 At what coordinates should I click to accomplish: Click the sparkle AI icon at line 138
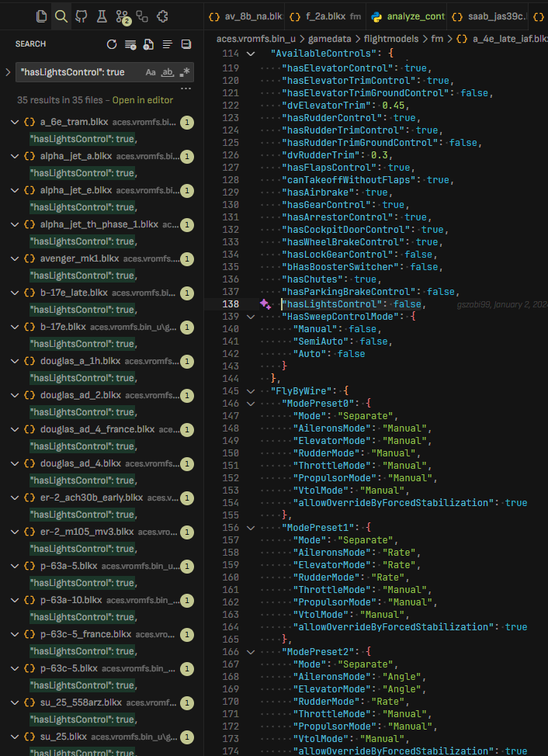[265, 304]
